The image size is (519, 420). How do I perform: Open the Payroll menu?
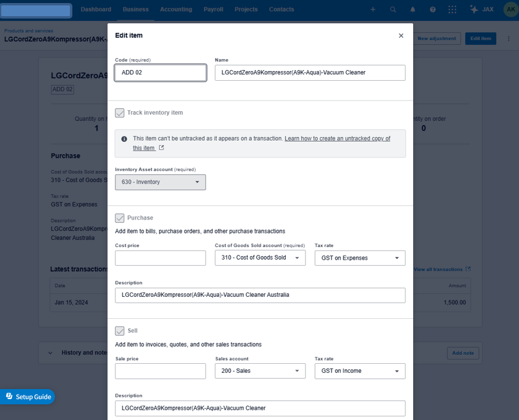tap(213, 10)
